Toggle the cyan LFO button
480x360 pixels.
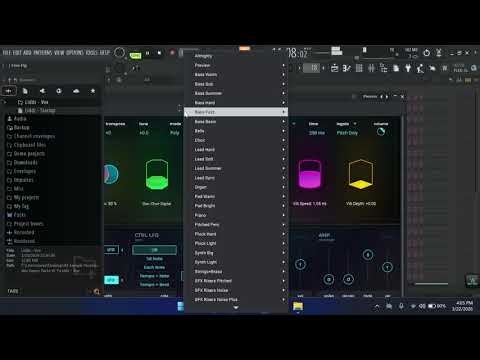coord(111,280)
